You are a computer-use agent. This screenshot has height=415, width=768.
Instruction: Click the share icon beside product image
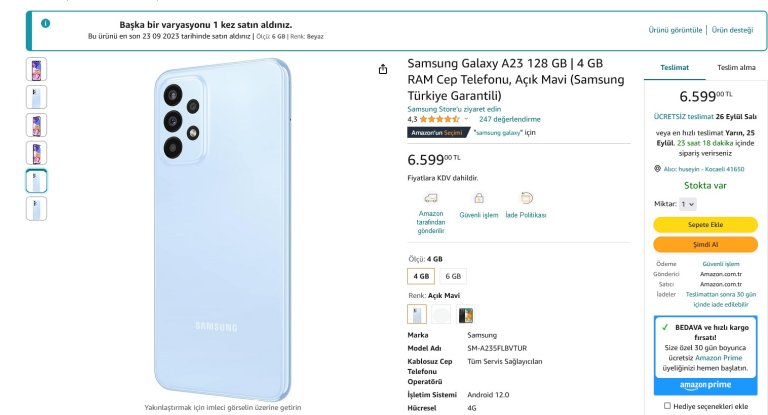pos(383,70)
